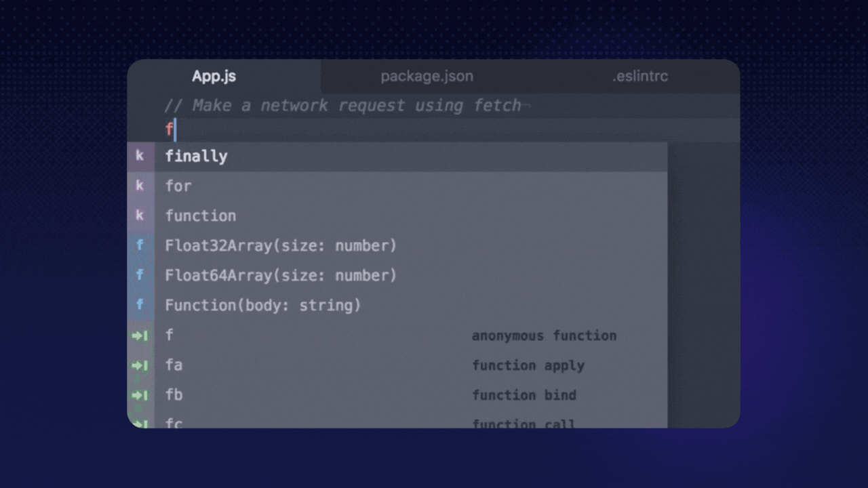
Task: Click the keyword icon beside for
Action: 140,186
